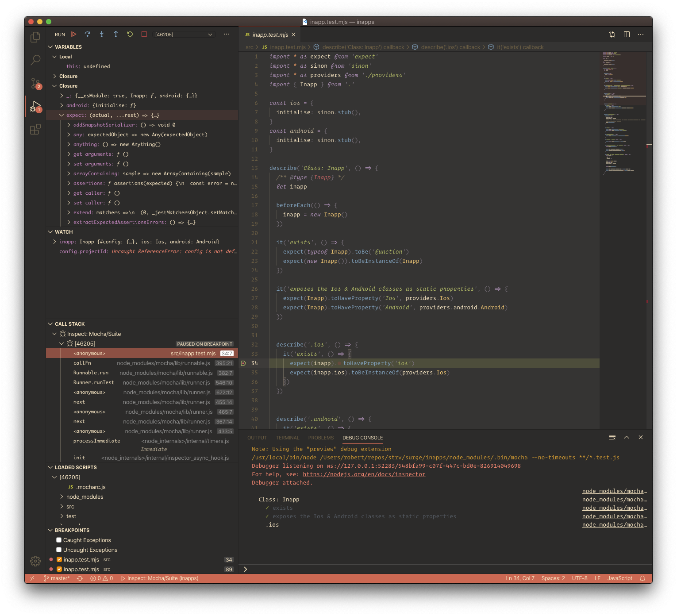Viewport: 677px width, 616px height.
Task: Open debug toolbar more actions menu
Action: pyautogui.click(x=227, y=34)
